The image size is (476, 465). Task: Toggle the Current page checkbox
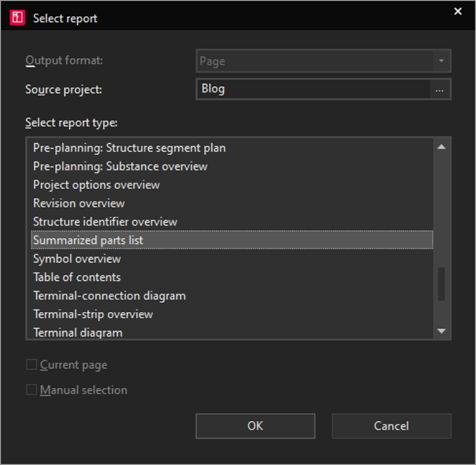(x=32, y=364)
